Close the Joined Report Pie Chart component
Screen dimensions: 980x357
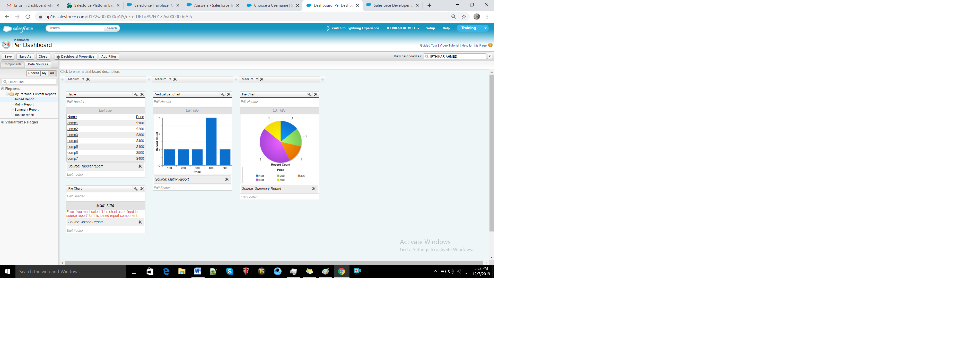[142, 189]
